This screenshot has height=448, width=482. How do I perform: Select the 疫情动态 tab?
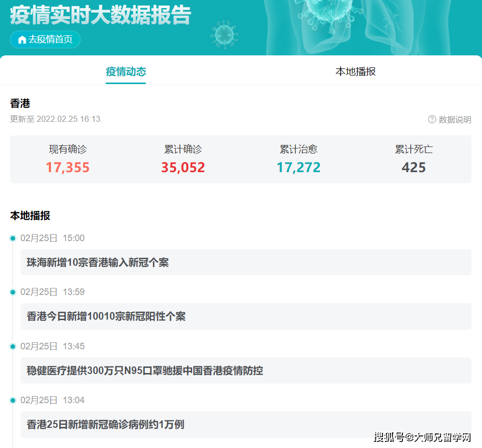pos(126,72)
